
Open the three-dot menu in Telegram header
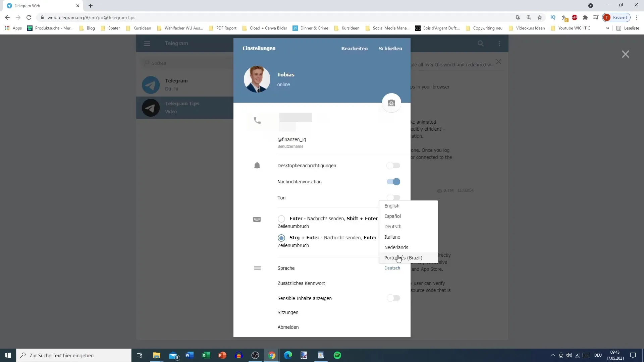[499, 43]
